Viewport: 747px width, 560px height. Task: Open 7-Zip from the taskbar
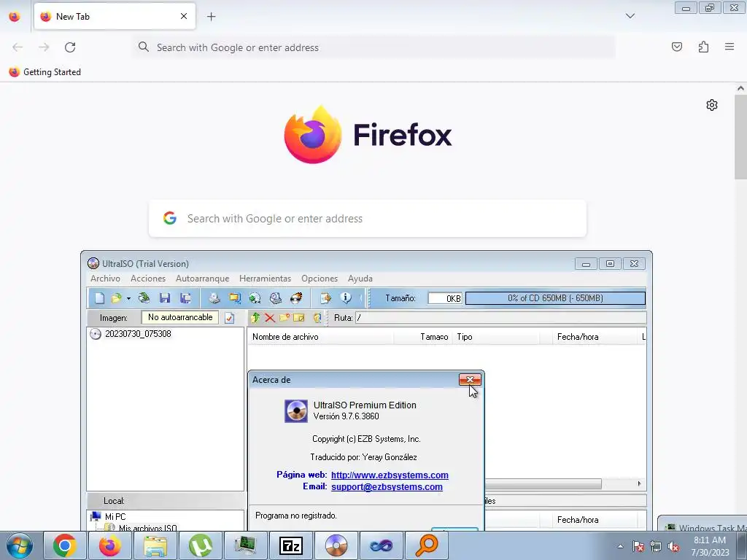(x=290, y=545)
